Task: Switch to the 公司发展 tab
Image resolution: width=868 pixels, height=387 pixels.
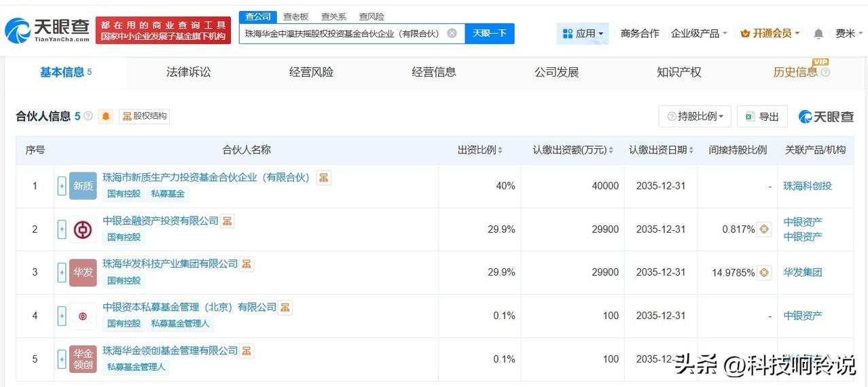Action: 556,72
